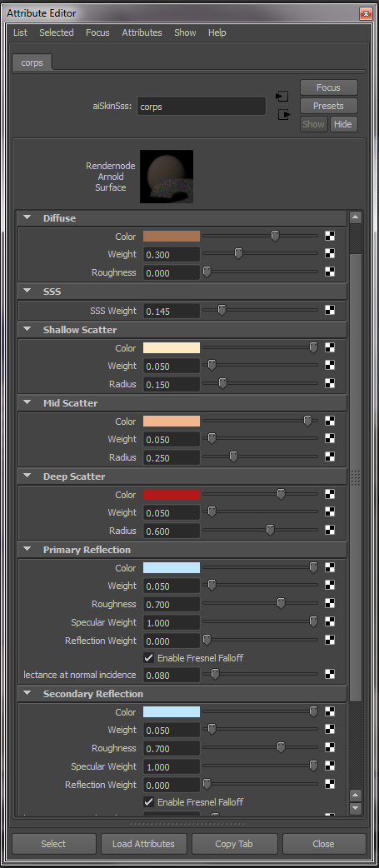Click the map button for Mid Scatter Weight
The width and height of the screenshot is (379, 868).
tap(330, 439)
